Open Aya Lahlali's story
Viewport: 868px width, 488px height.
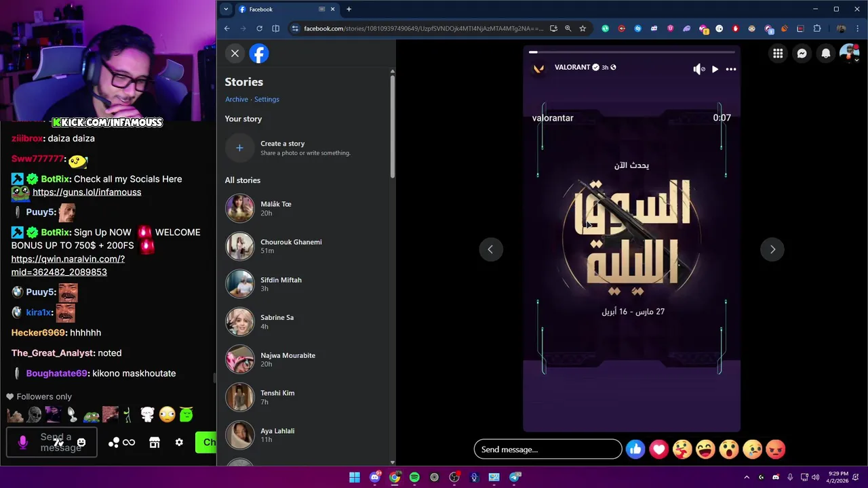tap(305, 435)
